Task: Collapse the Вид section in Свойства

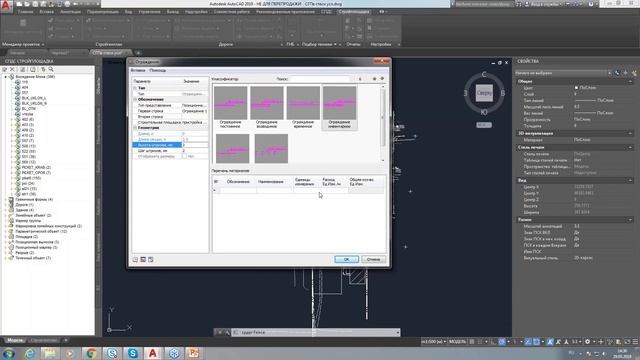Action: point(630,180)
